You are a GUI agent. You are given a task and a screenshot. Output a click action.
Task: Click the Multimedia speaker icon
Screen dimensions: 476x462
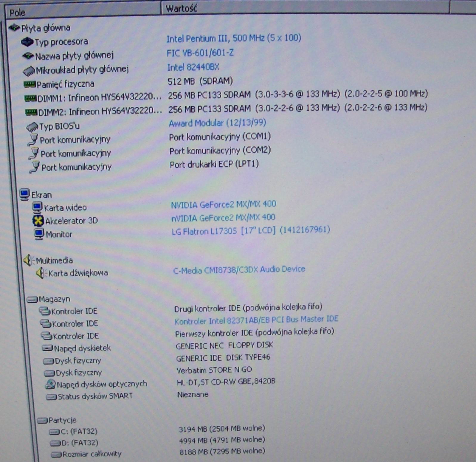pos(29,261)
